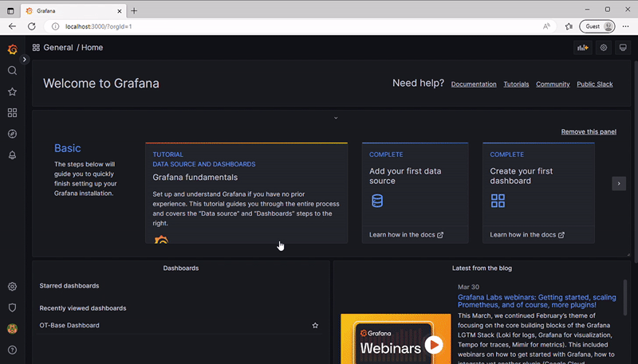The image size is (638, 364).
Task: Click the blog panel scrollbar
Action: (x=625, y=296)
